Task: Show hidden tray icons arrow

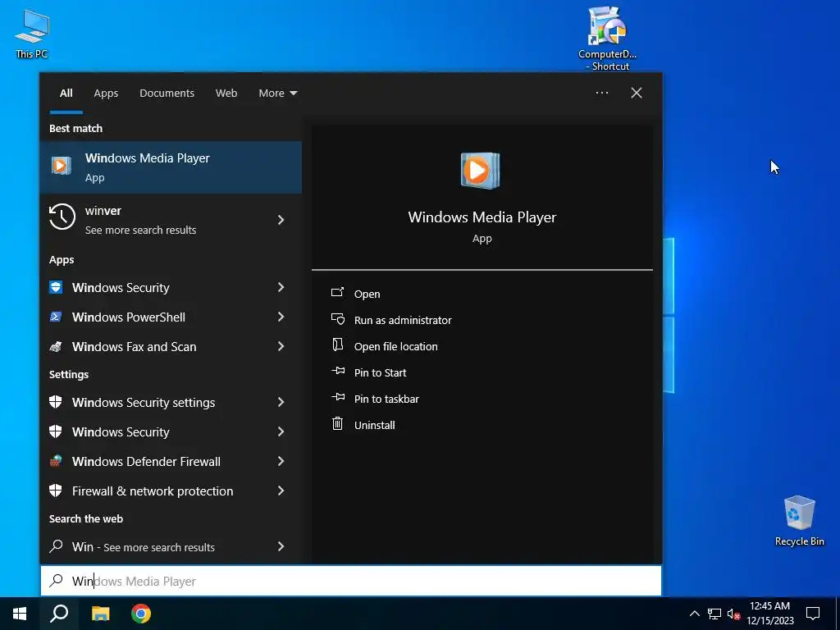Action: 694,614
